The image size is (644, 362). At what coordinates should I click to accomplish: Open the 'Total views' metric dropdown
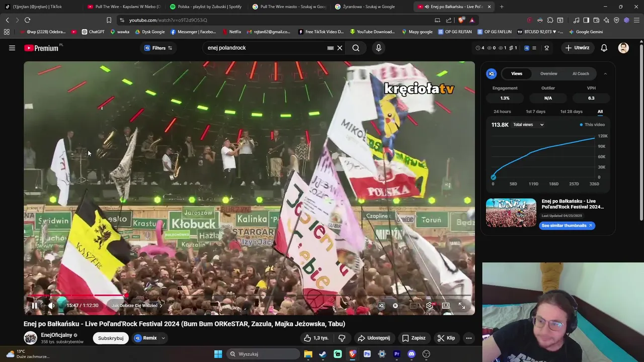coord(528,125)
